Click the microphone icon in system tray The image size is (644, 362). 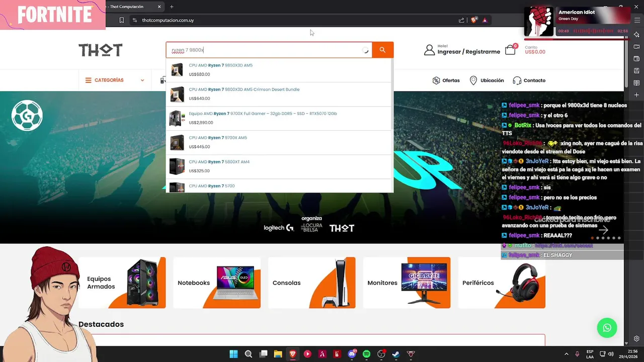[577, 354]
